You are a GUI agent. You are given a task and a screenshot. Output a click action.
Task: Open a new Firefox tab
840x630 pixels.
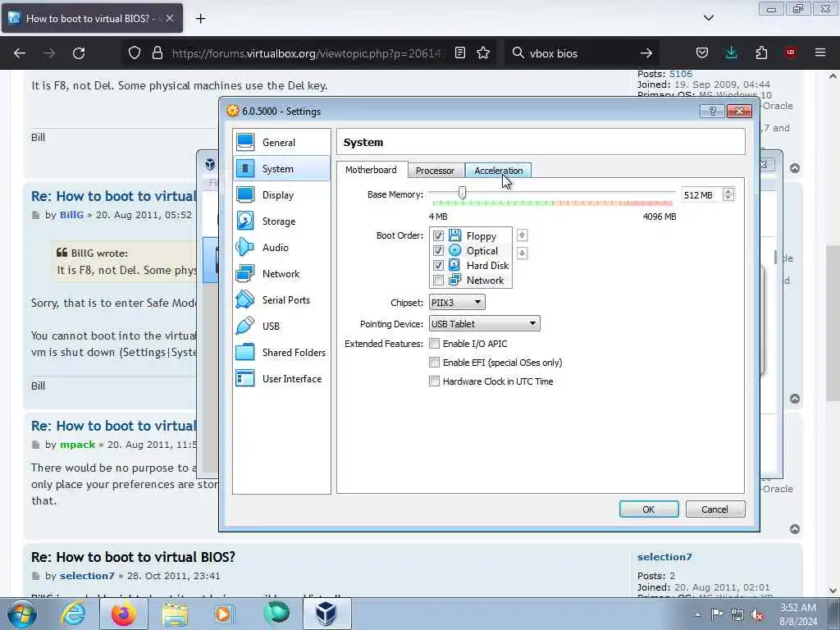click(200, 18)
